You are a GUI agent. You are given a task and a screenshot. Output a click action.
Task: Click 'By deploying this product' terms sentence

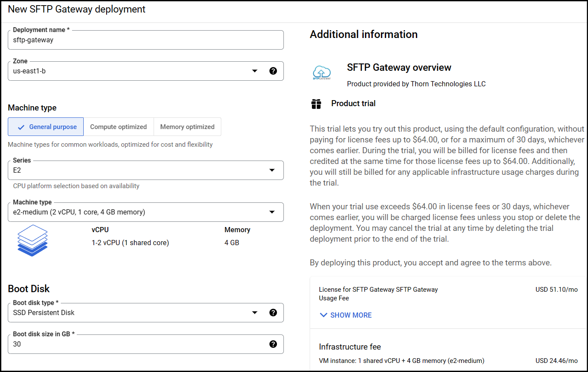click(x=431, y=262)
